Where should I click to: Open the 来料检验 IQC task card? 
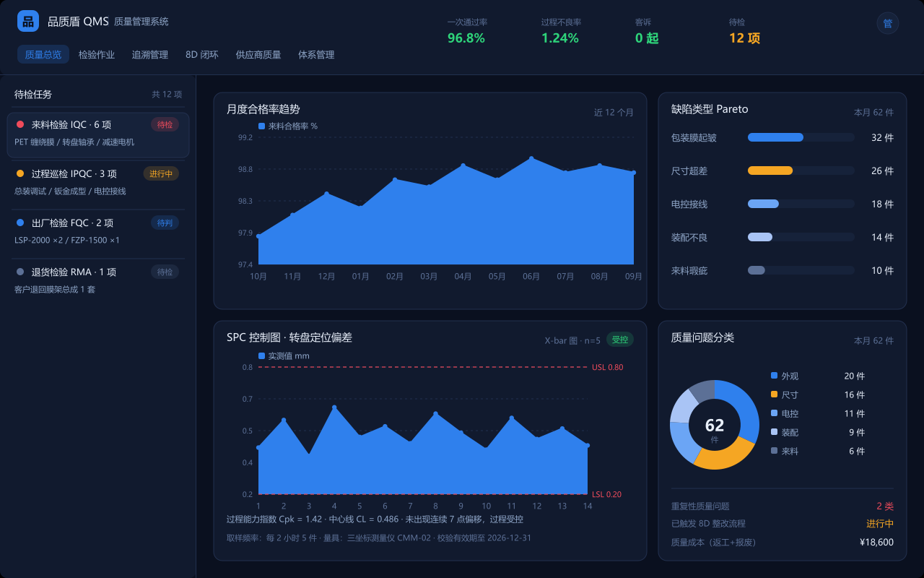click(98, 134)
